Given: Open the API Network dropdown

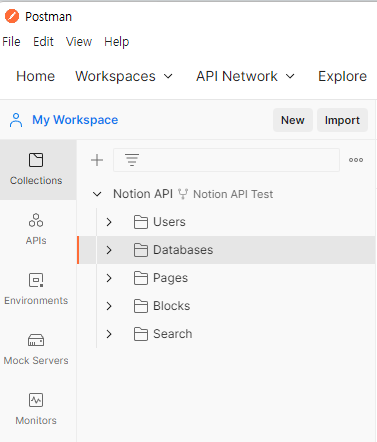Looking at the screenshot, I should click(245, 76).
